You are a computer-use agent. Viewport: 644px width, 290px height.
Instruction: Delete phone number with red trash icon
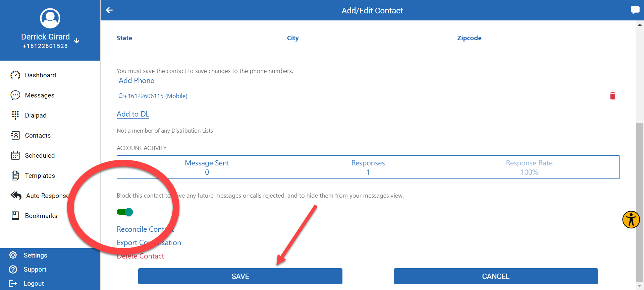(x=612, y=96)
